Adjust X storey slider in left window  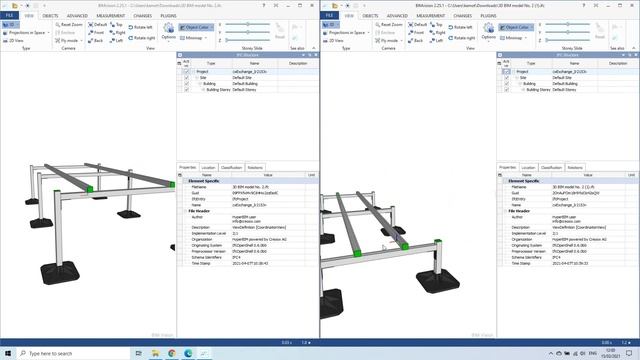[x=248, y=24]
